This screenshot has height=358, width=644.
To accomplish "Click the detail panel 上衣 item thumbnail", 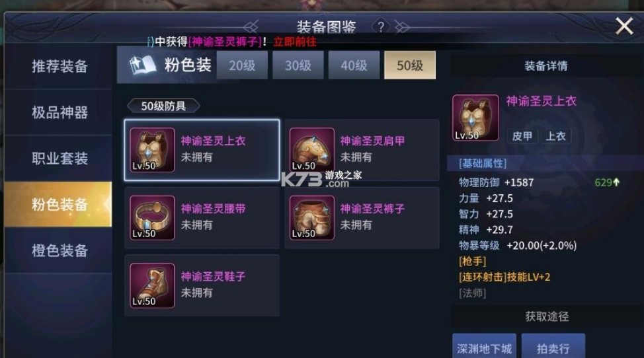I will pos(475,118).
